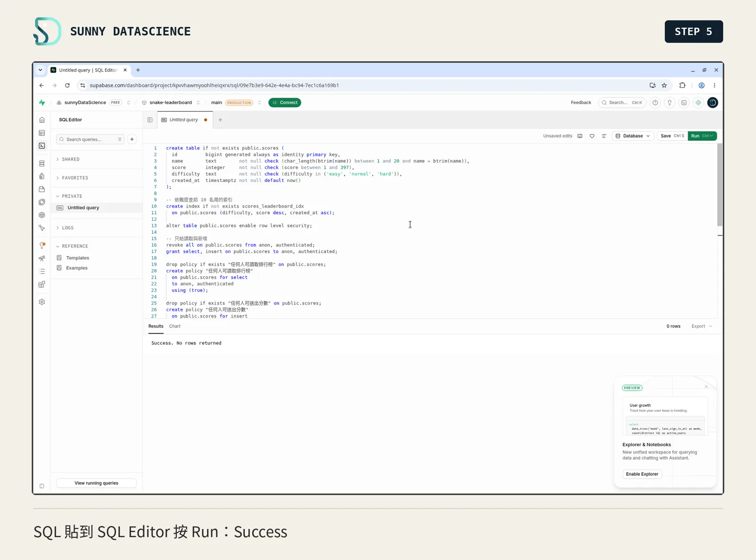This screenshot has width=756, height=560.
Task: Open the Export dropdown
Action: [702, 327]
